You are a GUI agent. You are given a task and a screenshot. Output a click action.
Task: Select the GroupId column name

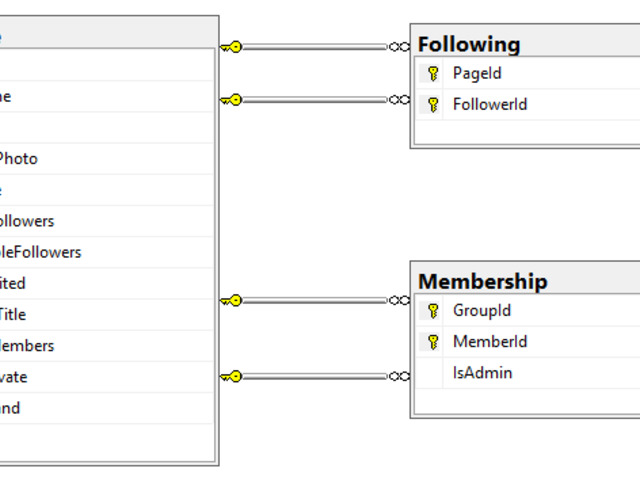click(x=482, y=310)
